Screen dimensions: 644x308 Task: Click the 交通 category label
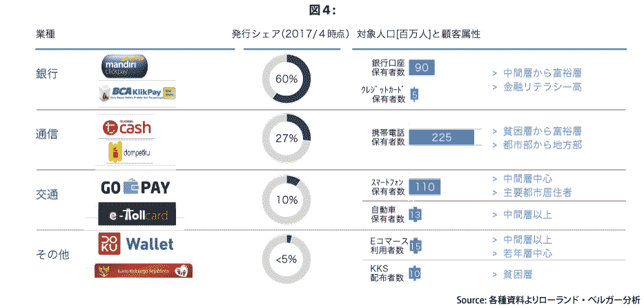(x=47, y=194)
